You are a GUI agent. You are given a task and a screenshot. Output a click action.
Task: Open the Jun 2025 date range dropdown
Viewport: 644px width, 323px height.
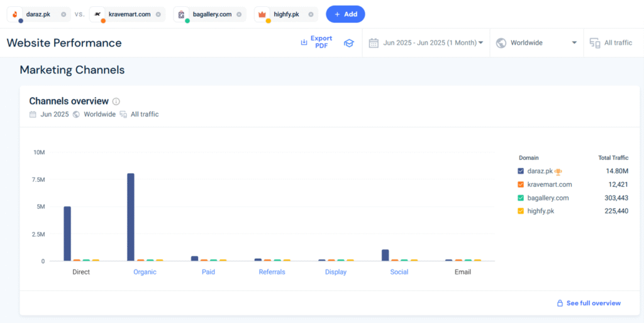pos(426,43)
